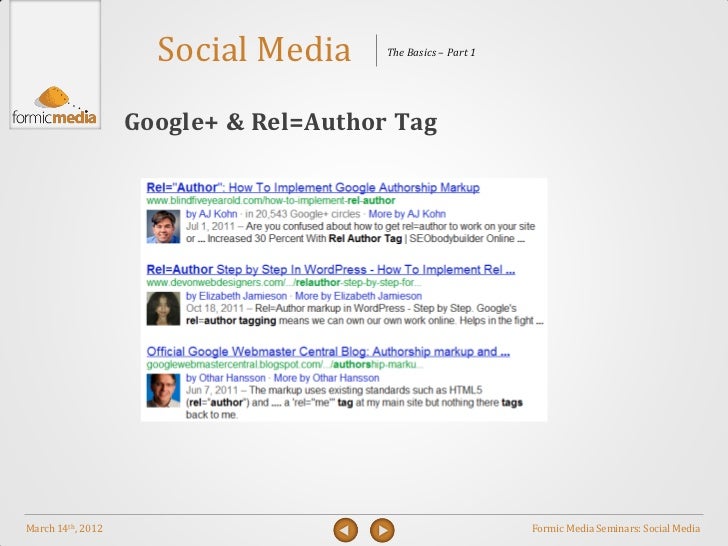Click the 'by AJ Kohn' author link
This screenshot has height=546, width=728.
tap(212, 214)
